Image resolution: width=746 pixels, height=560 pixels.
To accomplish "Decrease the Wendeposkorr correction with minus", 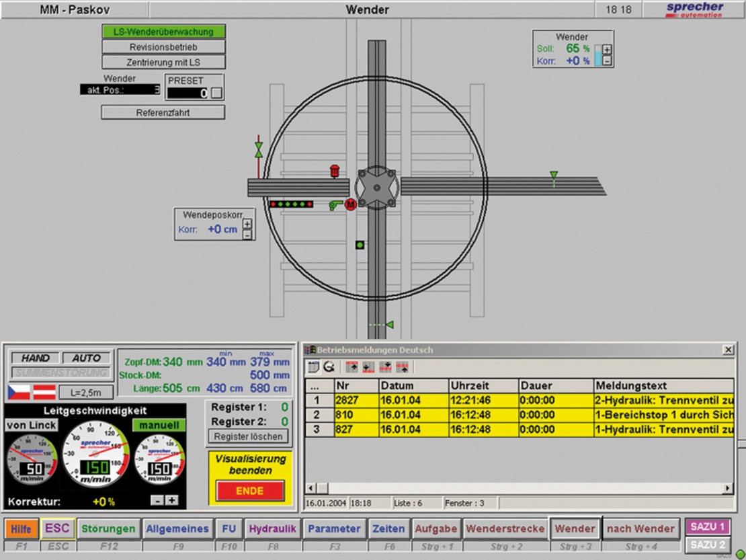I will click(247, 235).
